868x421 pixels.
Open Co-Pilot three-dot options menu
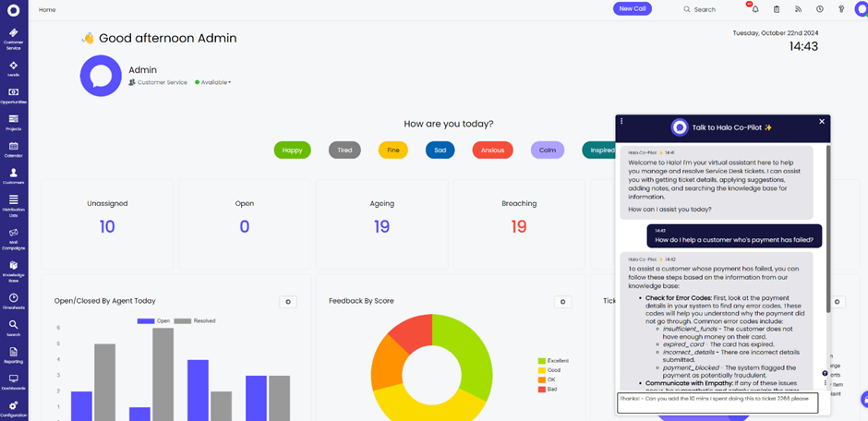[x=621, y=121]
